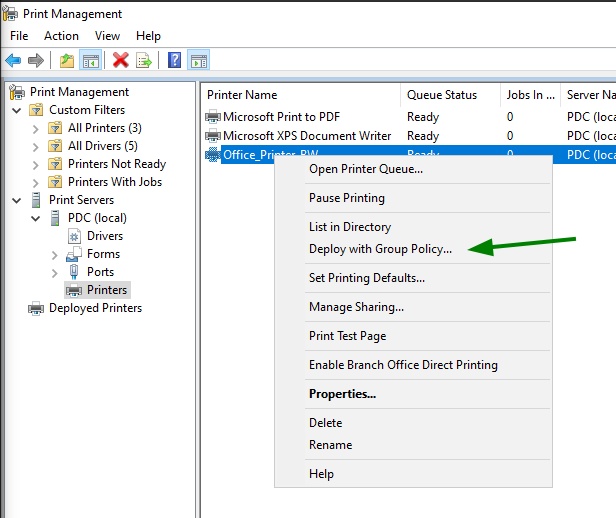Open the File menu
This screenshot has height=518, width=616.
[x=19, y=36]
